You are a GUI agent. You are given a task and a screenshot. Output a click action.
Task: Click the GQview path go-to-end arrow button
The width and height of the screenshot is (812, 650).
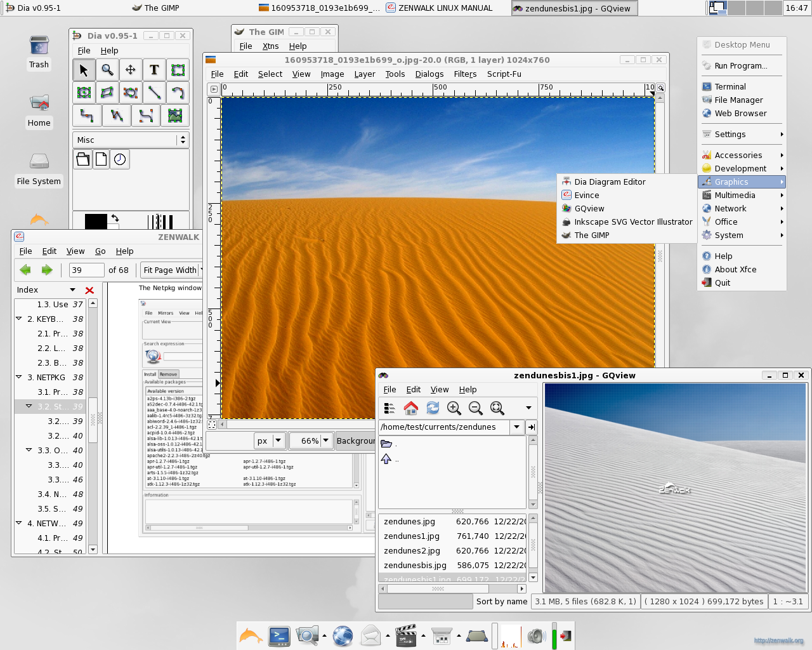click(532, 427)
